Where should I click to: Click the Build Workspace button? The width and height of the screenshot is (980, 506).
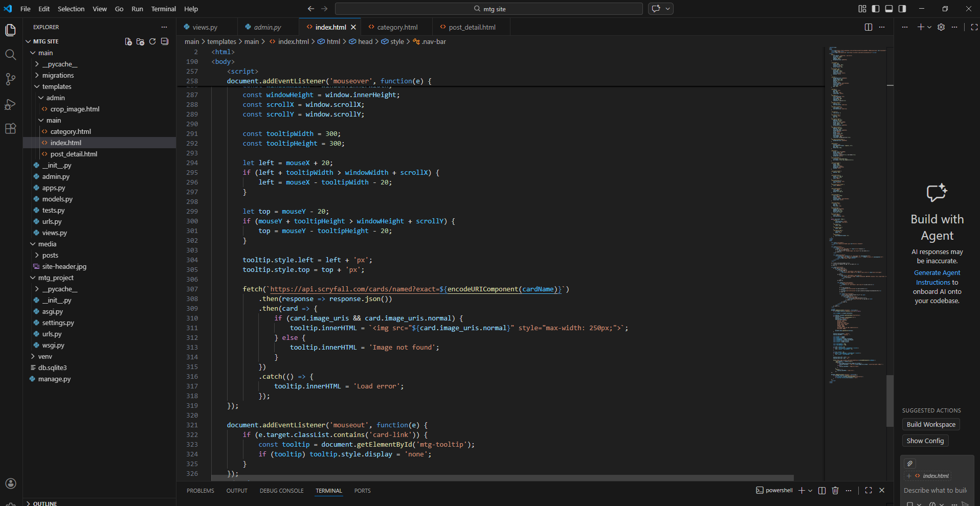pyautogui.click(x=930, y=425)
